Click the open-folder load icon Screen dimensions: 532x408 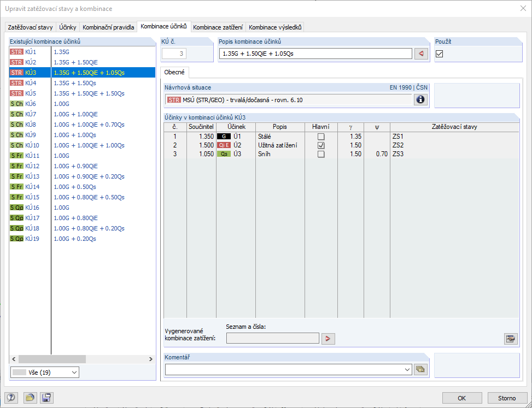tap(30, 398)
